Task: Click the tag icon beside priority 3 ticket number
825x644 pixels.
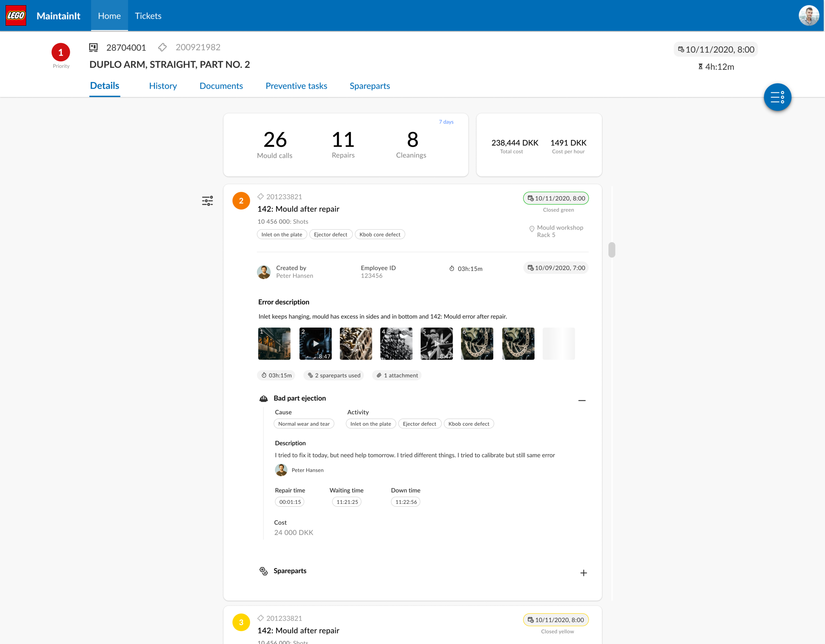Action: [x=261, y=618]
